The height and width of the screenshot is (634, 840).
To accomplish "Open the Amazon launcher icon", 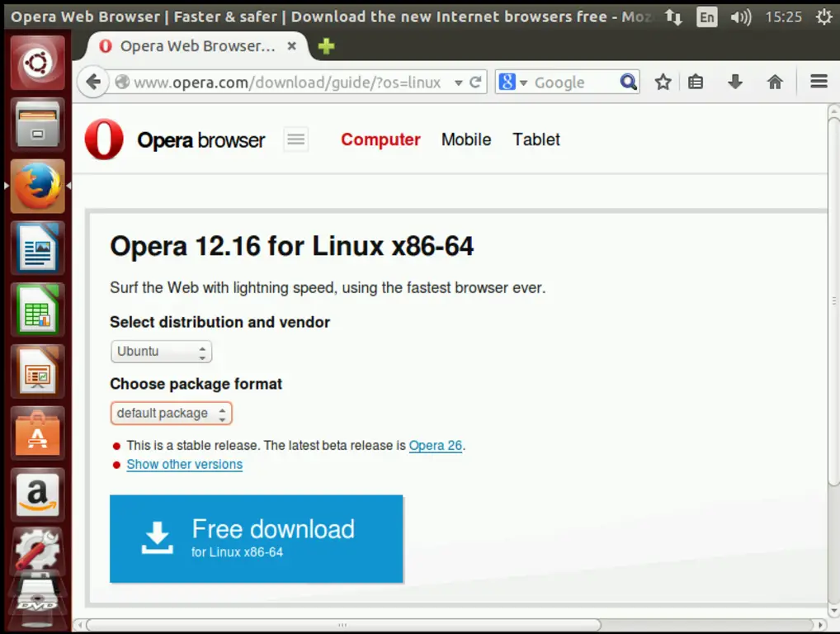I will coord(37,494).
